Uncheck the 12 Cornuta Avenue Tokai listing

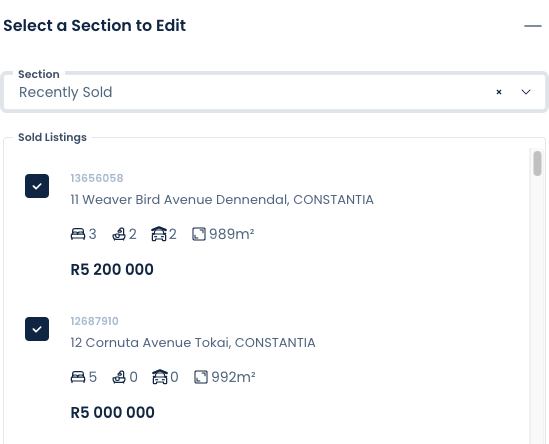[37, 329]
